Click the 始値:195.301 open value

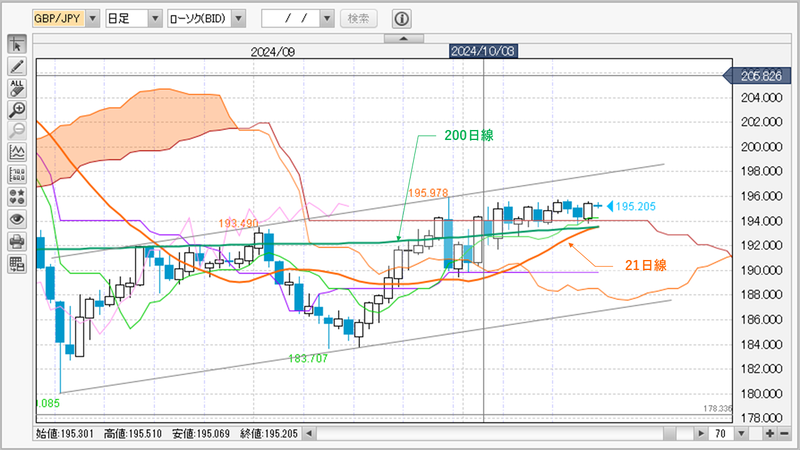pos(65,434)
